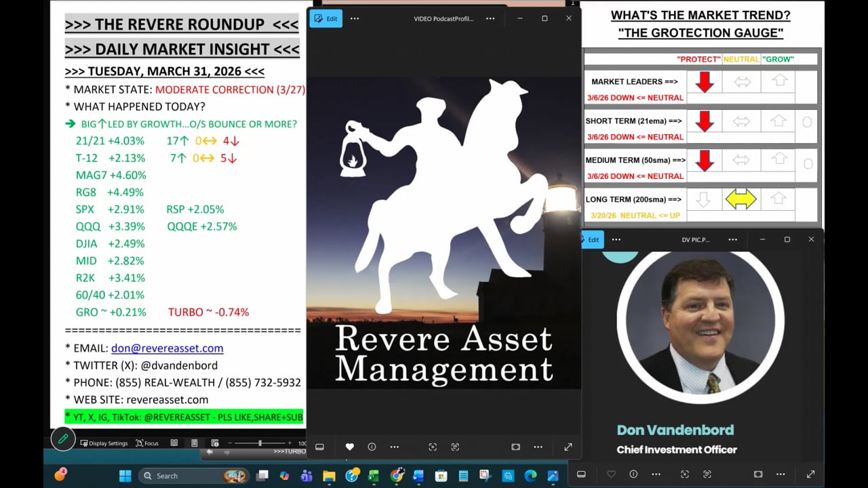Click the fit to window icon in the VIDEO PodcastProfile window
This screenshot has width=868, height=488.
click(x=515, y=447)
